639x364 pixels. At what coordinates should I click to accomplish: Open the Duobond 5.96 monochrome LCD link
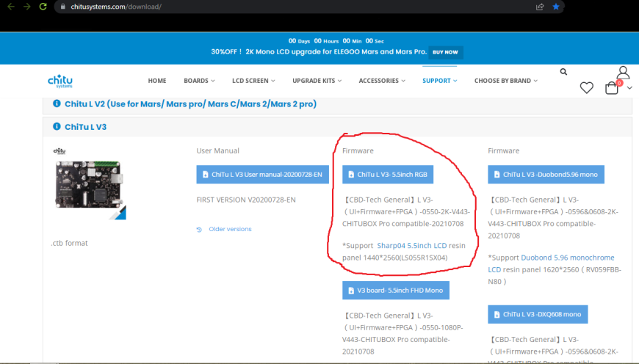tap(555, 263)
